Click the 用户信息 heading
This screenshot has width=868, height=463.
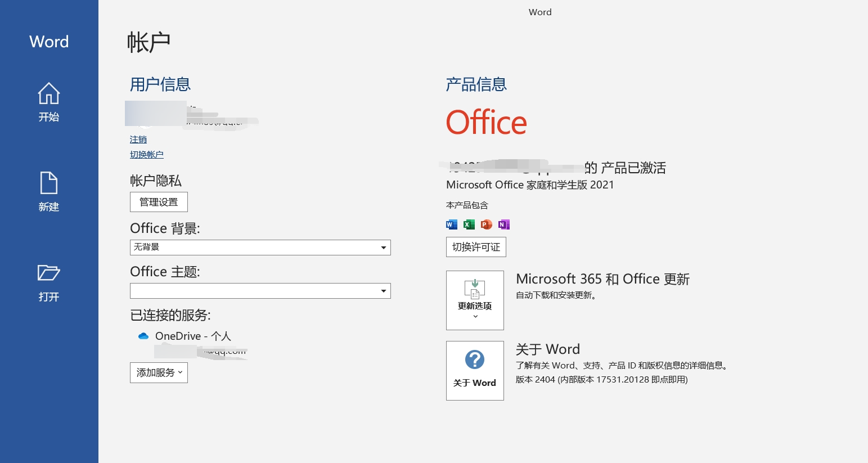[x=160, y=84]
